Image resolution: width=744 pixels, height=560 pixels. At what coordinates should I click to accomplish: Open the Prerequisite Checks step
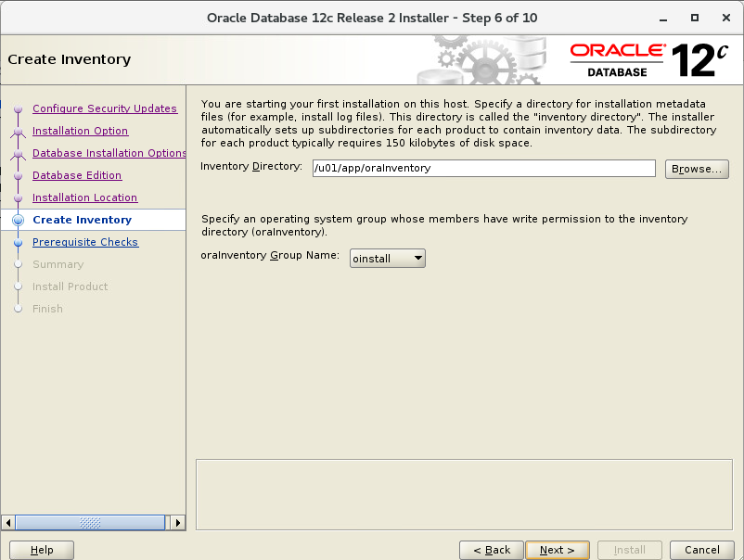85,242
